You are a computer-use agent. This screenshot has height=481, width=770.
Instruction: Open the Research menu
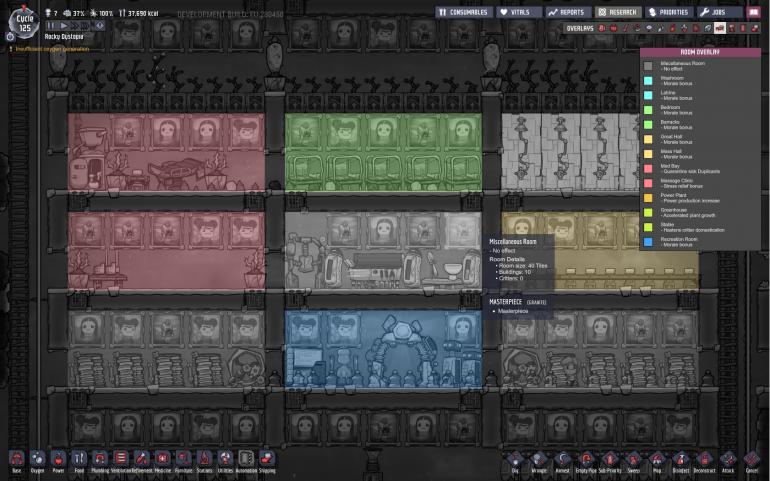tap(618, 12)
